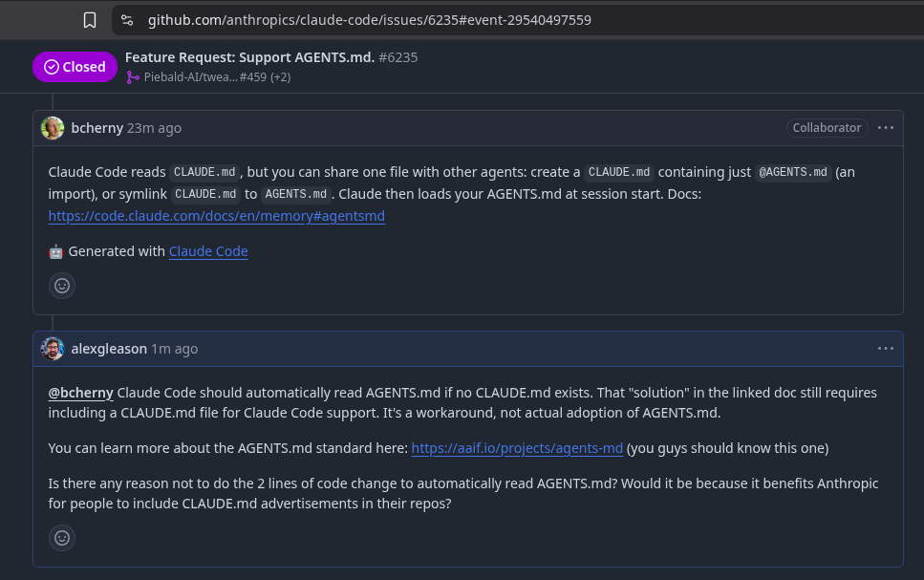924x580 pixels.
Task: Click the browser address bar URL
Action: (370, 20)
